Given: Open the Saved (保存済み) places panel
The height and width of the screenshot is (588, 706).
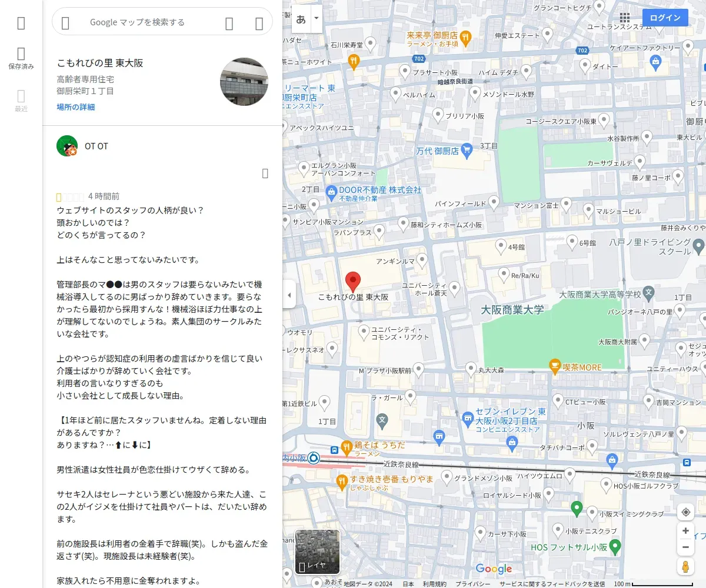Looking at the screenshot, I should 21,59.
